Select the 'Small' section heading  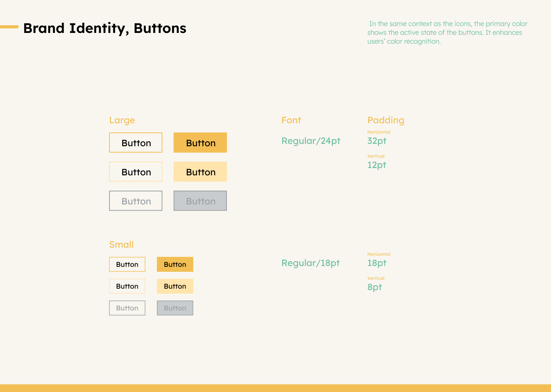[x=121, y=245]
